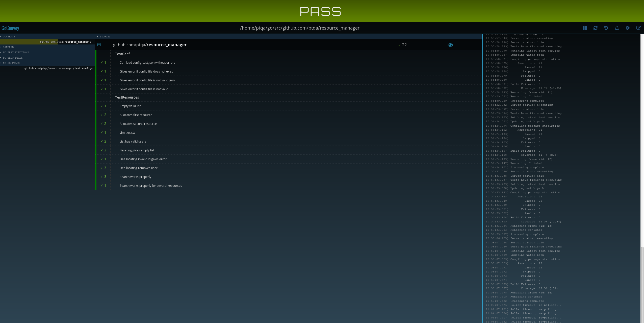Click log line 'Rendering frame (id: 14)'

coord(531,293)
